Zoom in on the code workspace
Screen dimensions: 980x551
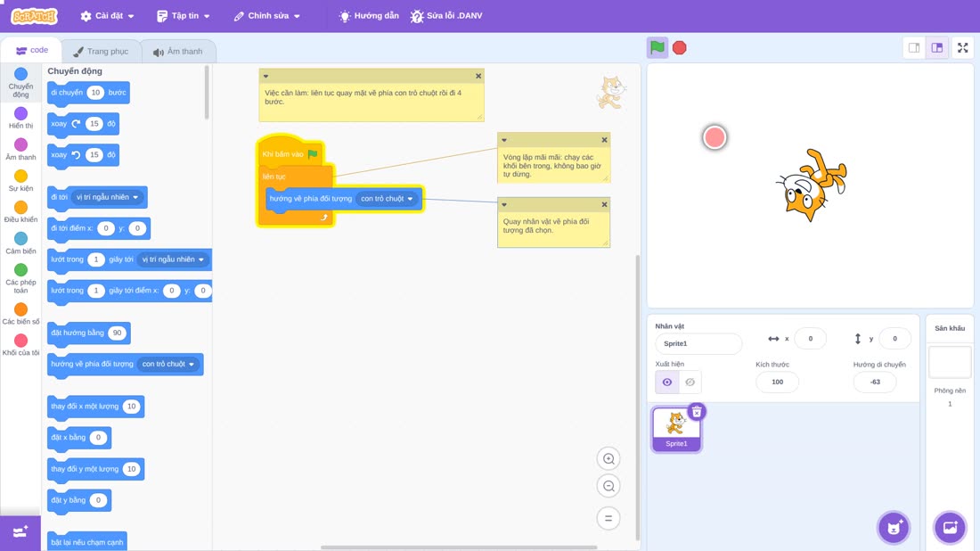click(x=608, y=459)
